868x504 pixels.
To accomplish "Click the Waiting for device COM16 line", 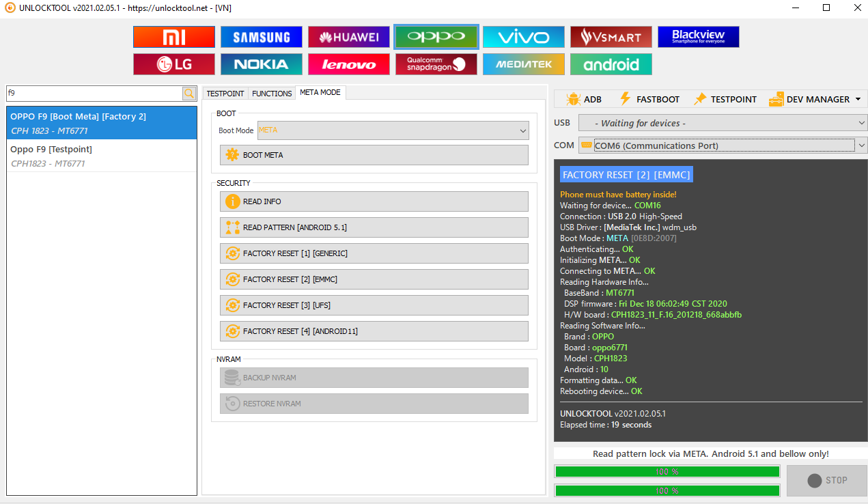I will (611, 206).
